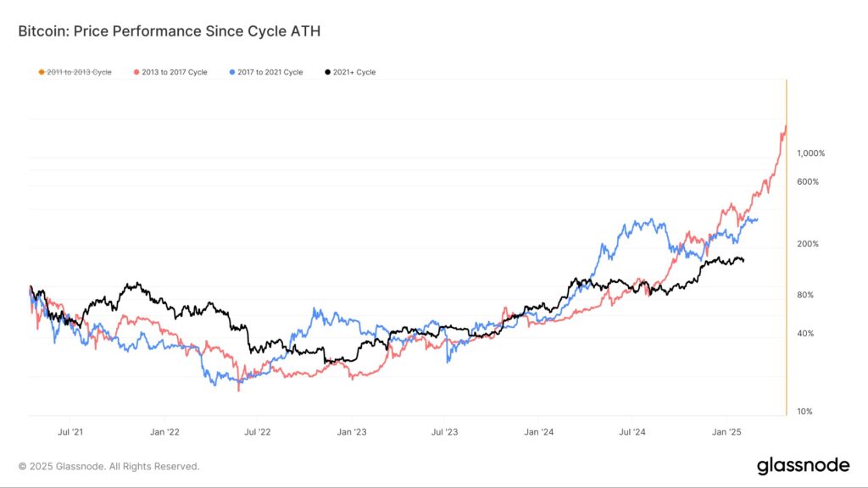The height and width of the screenshot is (488, 868).
Task: Click the blue 2017 to 2021 legend dot
Action: click(x=232, y=72)
